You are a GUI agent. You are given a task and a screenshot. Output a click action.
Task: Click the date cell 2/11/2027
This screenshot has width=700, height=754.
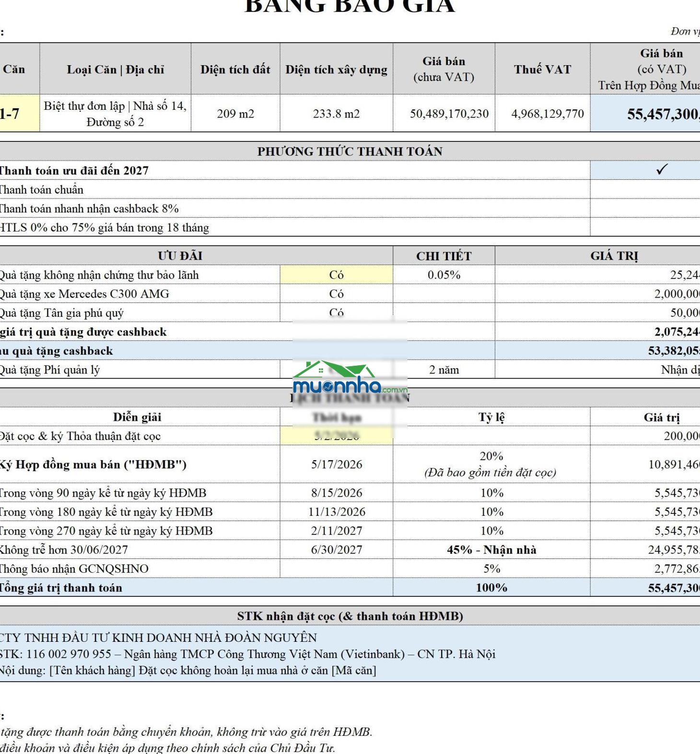point(337,531)
